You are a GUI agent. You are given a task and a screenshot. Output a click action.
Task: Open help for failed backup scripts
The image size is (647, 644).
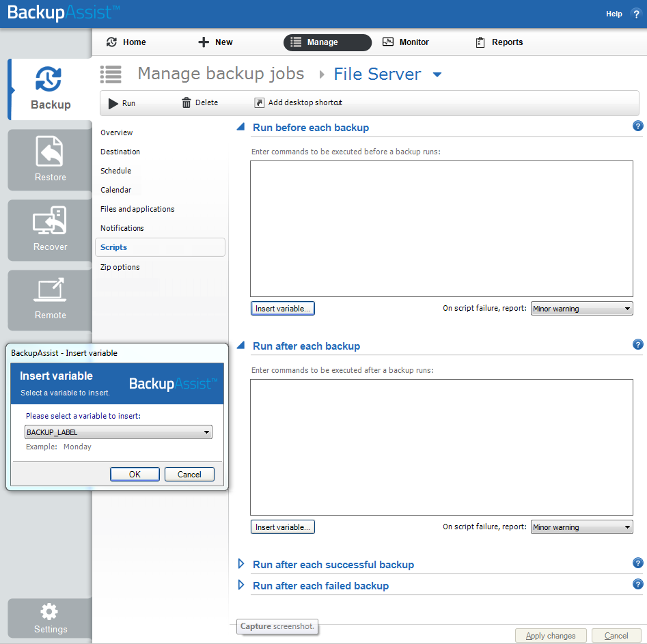(x=637, y=584)
